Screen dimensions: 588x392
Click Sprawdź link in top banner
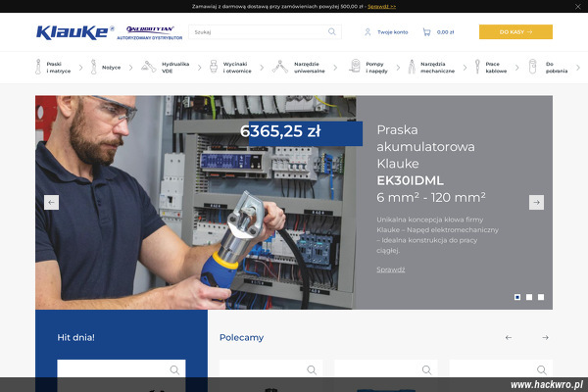[382, 7]
